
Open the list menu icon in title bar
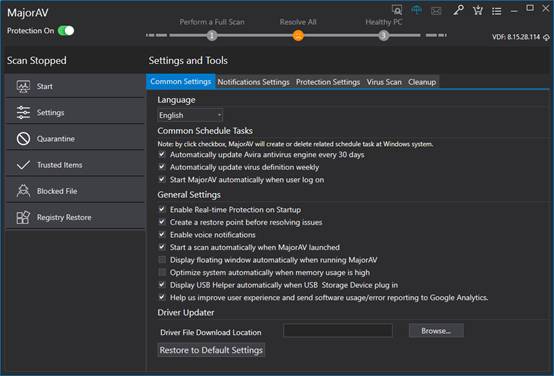click(496, 11)
